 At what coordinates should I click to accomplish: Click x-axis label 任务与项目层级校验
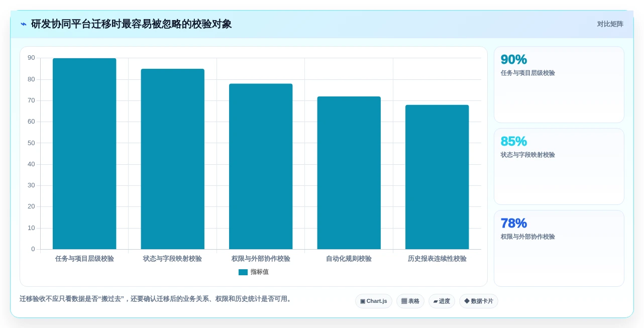84,259
